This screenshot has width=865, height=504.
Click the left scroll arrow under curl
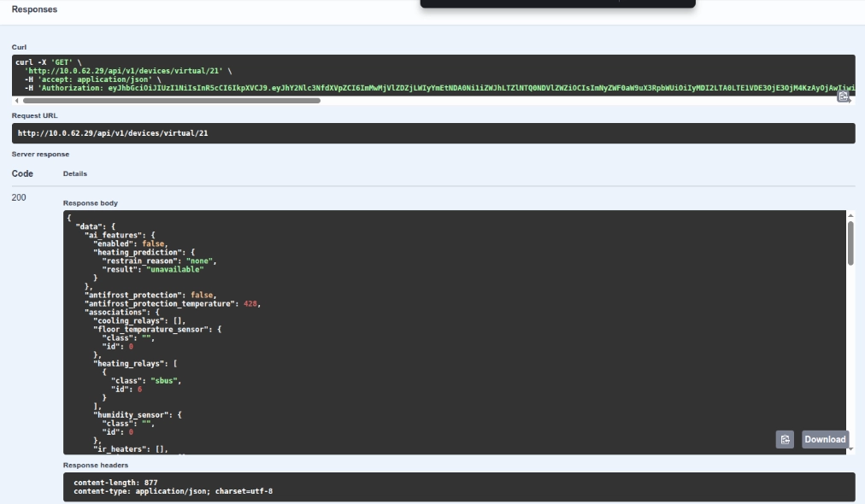(16, 101)
